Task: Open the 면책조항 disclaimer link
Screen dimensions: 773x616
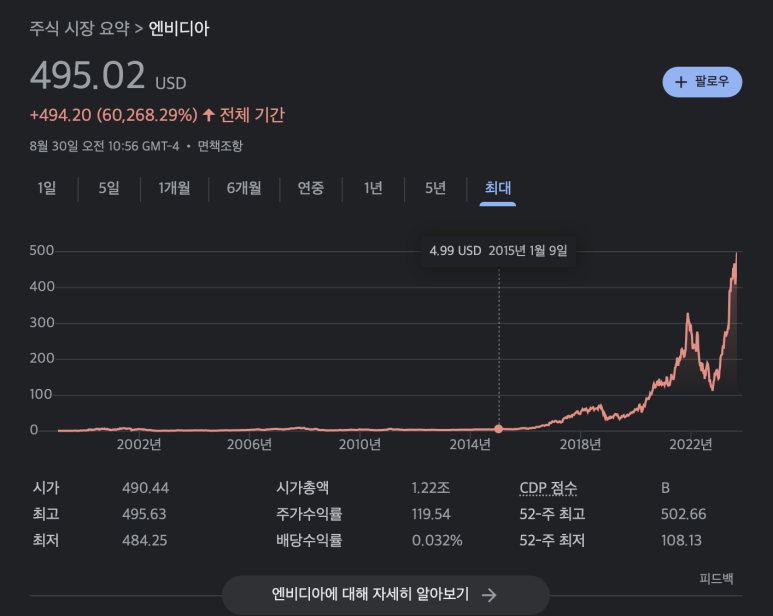Action: tap(220, 146)
